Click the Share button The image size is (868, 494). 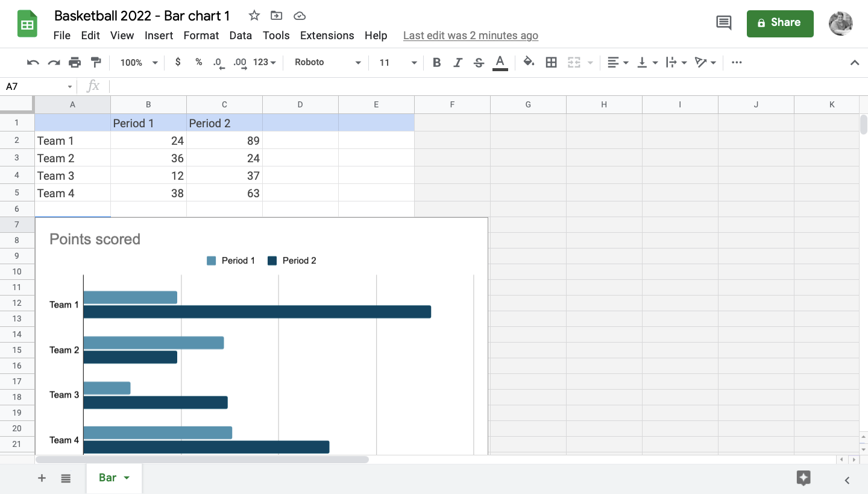[780, 24]
